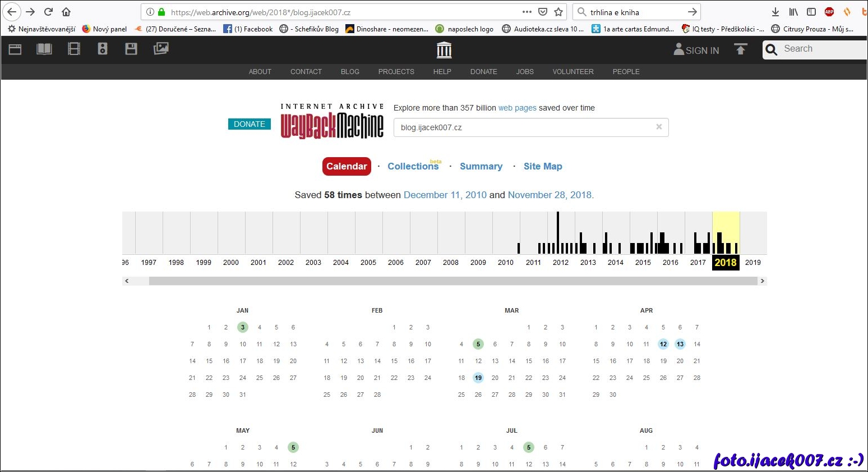Open the Internet Archive web section icon

coord(15,49)
